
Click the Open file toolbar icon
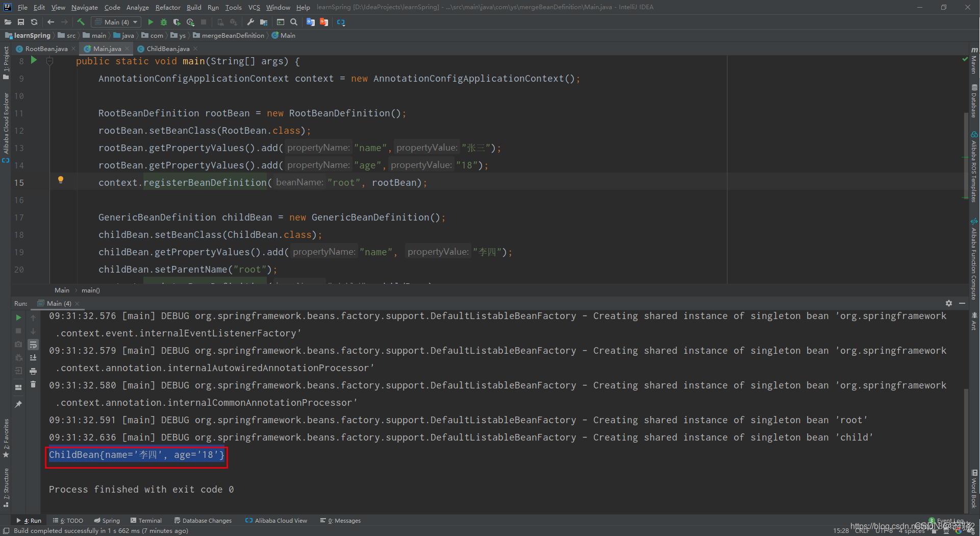coord(8,22)
